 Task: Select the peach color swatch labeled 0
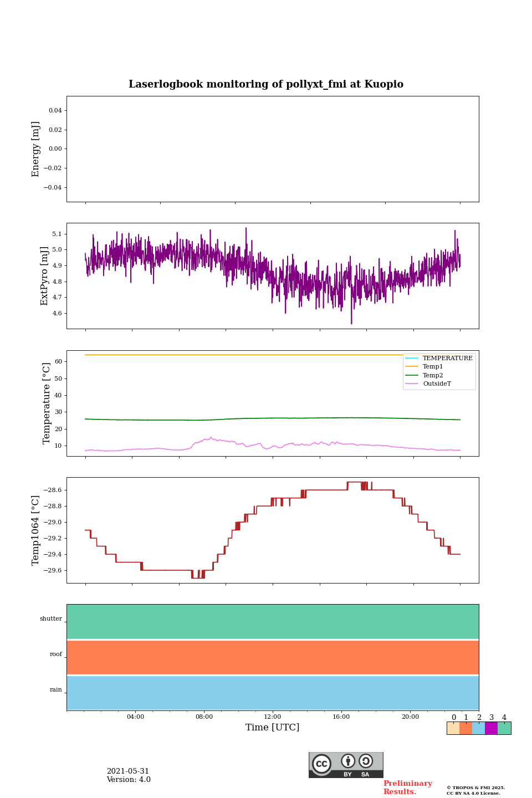point(453,728)
